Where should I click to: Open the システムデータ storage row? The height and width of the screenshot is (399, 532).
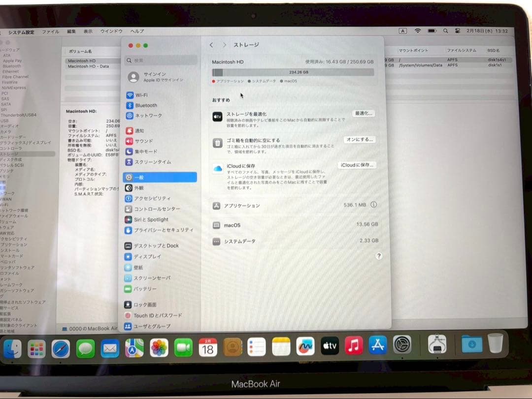[295, 241]
